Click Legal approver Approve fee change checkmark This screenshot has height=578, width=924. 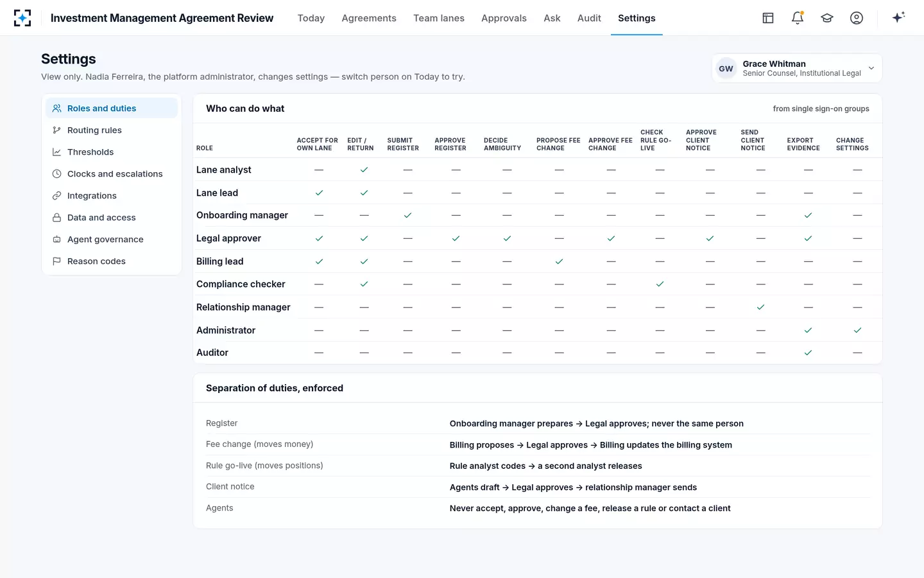(x=611, y=238)
